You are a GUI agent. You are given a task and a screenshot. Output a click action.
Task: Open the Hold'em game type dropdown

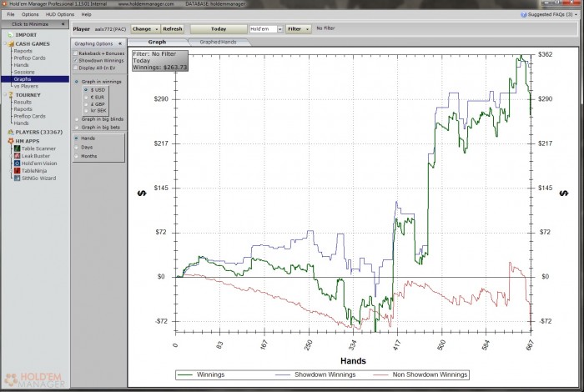click(x=280, y=29)
